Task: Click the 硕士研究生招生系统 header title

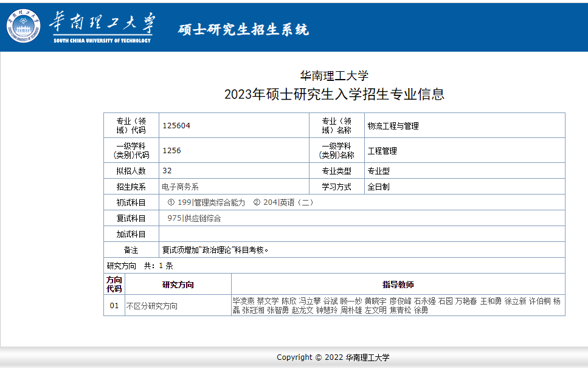Action: [x=243, y=30]
